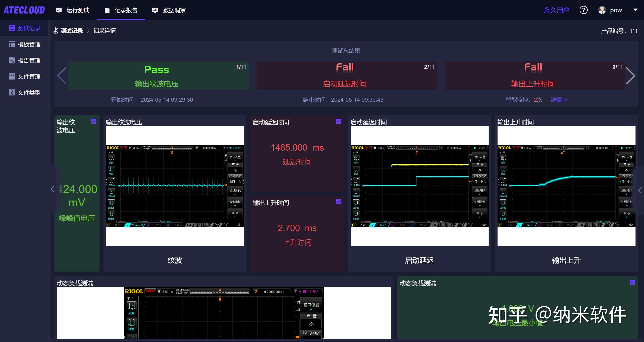Open chart icon on 输出上升时间 value card
The height and width of the screenshot is (342, 644).
pos(338,202)
